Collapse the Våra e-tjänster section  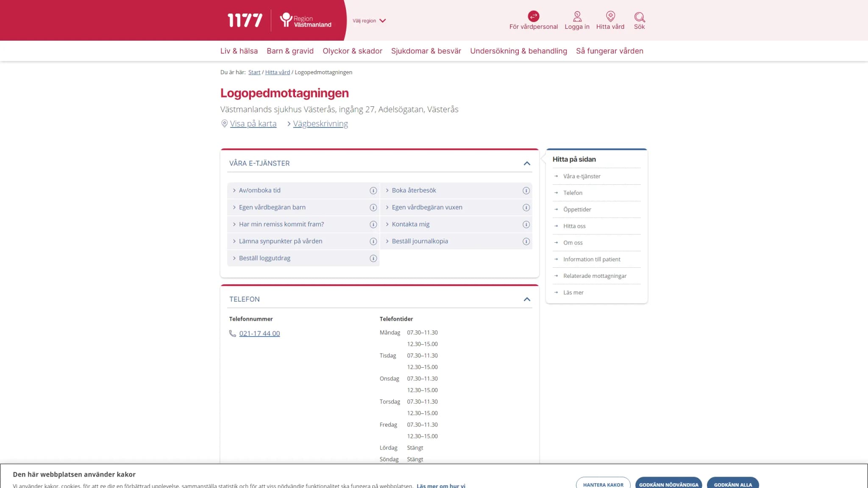point(527,164)
